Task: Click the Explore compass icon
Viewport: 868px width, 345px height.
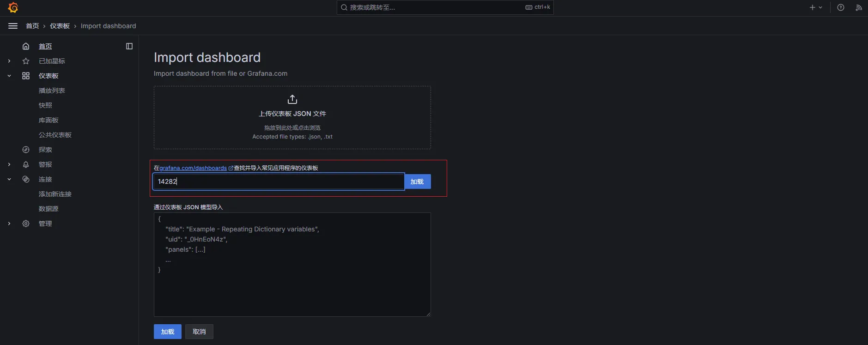Action: coord(26,150)
